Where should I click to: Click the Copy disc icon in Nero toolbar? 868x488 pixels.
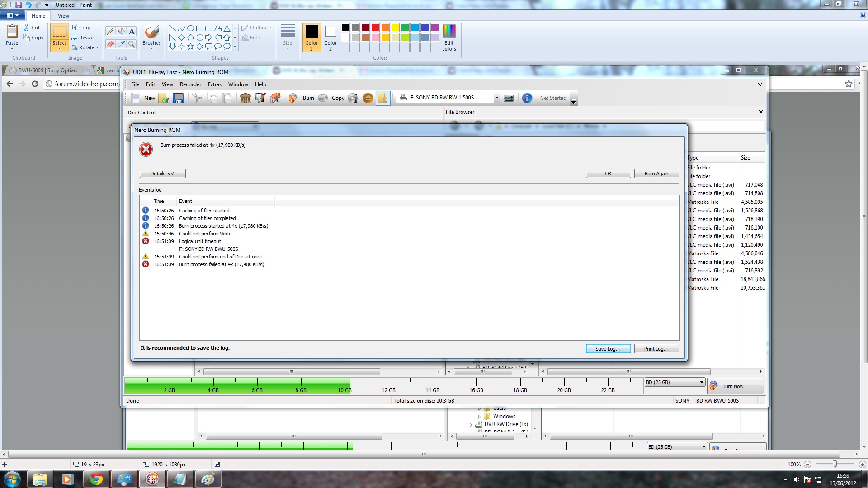(331, 98)
